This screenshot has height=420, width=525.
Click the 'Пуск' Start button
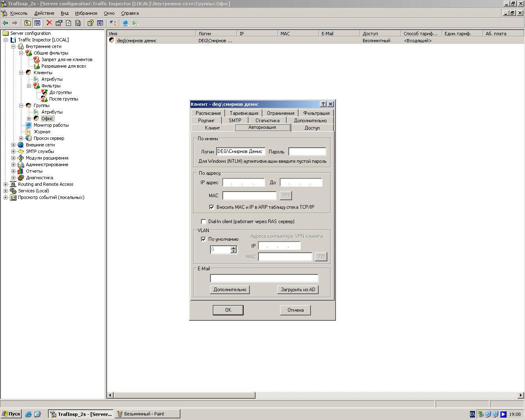coord(11,414)
